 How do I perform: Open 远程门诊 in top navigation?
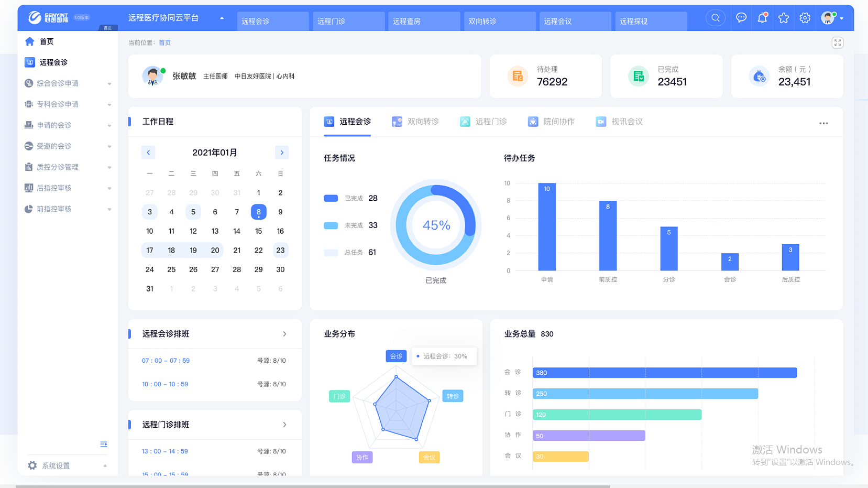[349, 21]
